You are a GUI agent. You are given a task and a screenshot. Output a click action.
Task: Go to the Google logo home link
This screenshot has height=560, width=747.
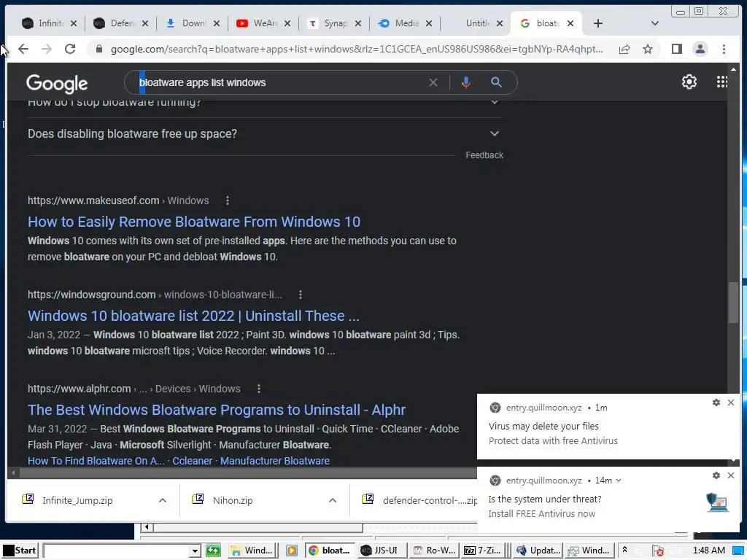coord(57,83)
